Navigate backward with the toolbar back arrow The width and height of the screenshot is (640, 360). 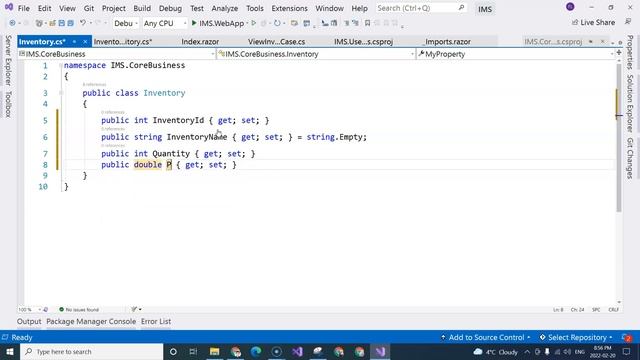12,23
